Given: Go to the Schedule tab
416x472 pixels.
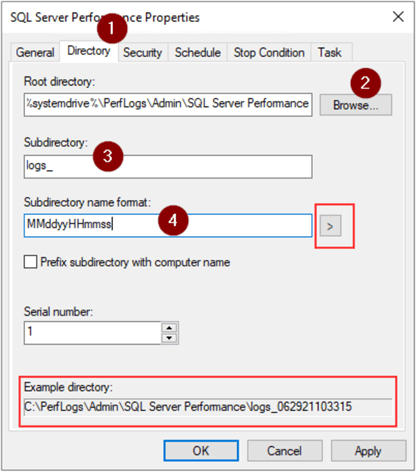Looking at the screenshot, I should [x=197, y=52].
